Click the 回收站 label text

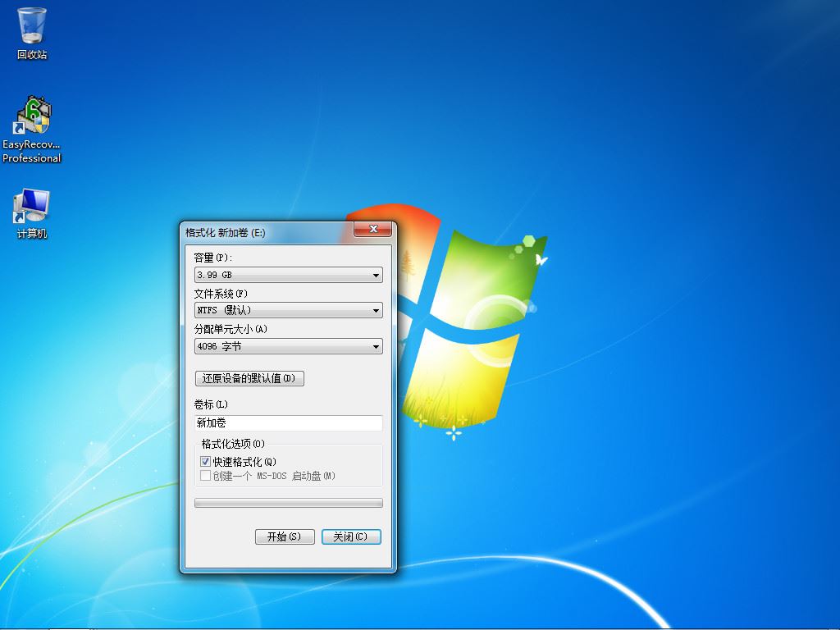[x=32, y=55]
